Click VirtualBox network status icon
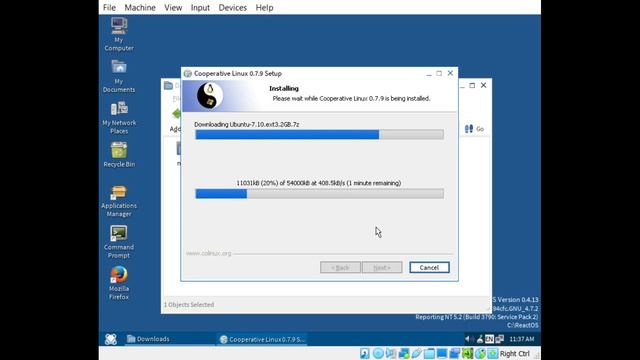 [x=404, y=353]
